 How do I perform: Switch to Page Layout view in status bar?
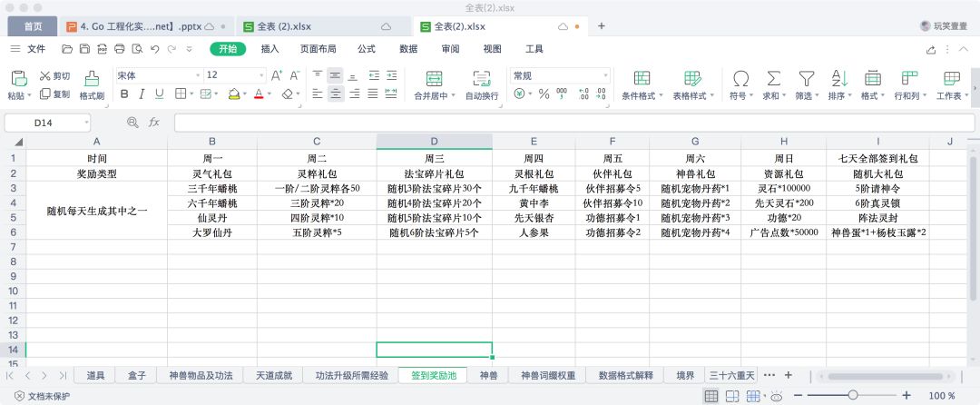pyautogui.click(x=732, y=396)
